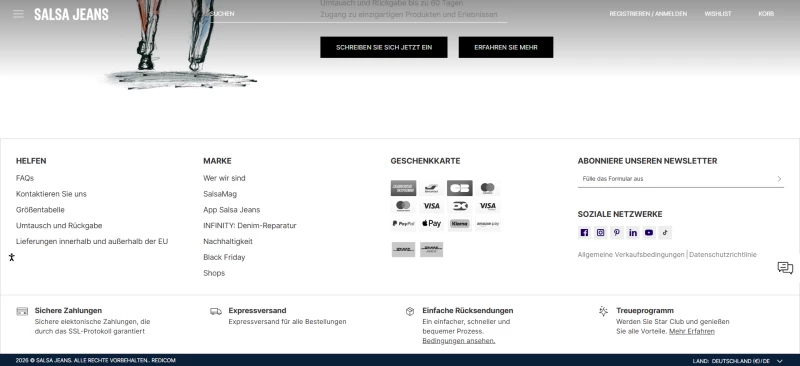Open the SalsaMag link
Image resolution: width=800 pixels, height=366 pixels.
pyautogui.click(x=220, y=194)
